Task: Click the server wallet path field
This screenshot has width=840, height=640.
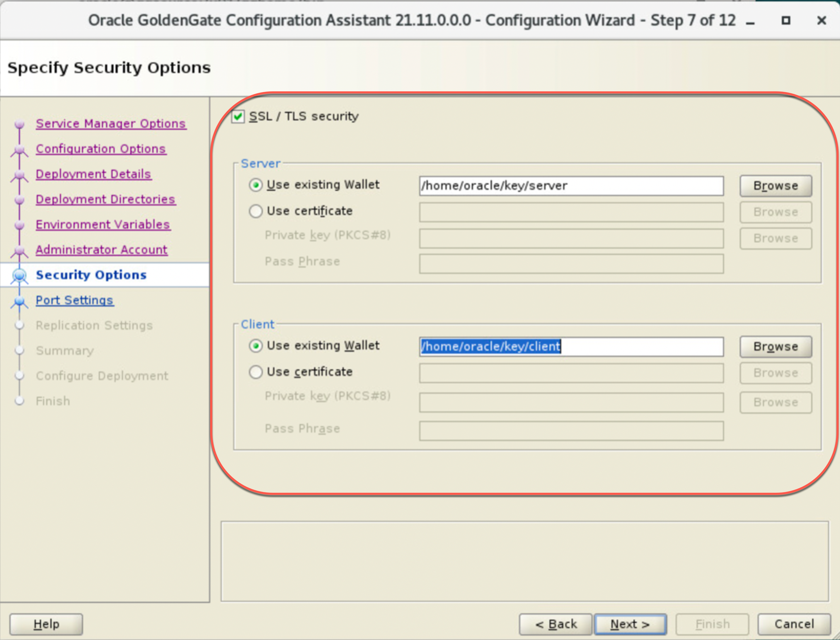Action: (571, 186)
